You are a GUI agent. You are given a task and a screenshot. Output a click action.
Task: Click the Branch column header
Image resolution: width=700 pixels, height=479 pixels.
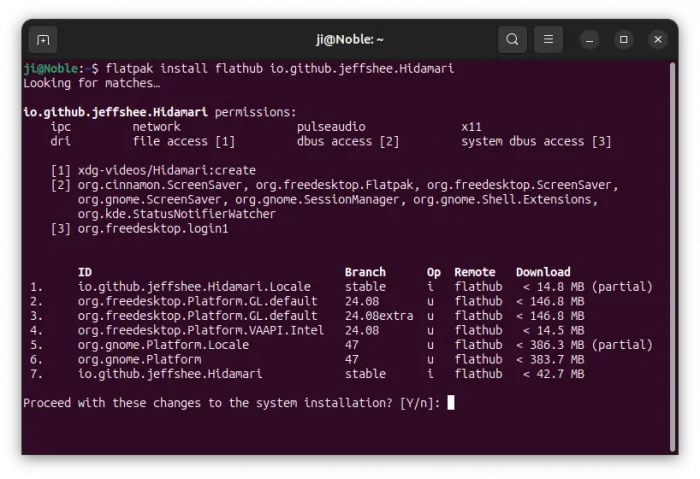click(365, 272)
